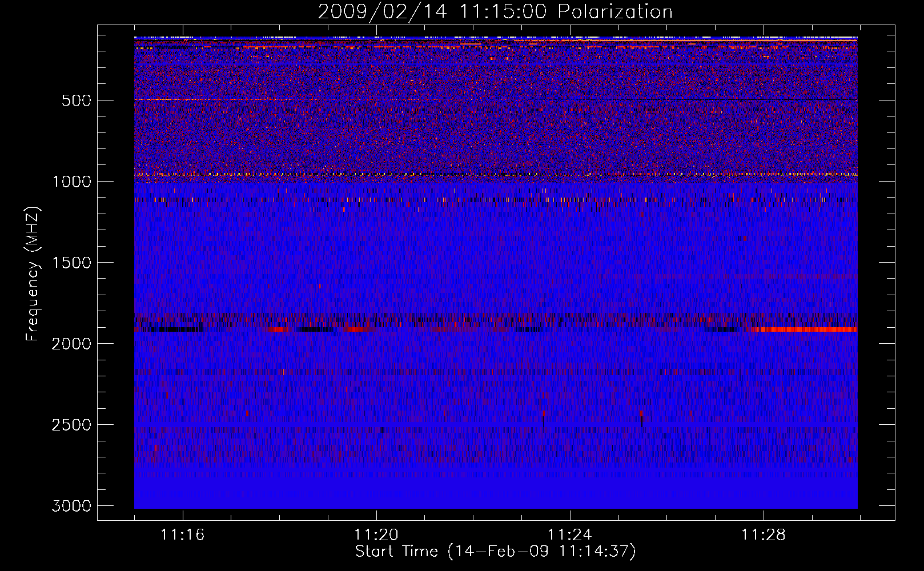The height and width of the screenshot is (571, 924).
Task: Click the plot title '2009/02/14 11:15:00 Polarization'
Action: point(495,11)
